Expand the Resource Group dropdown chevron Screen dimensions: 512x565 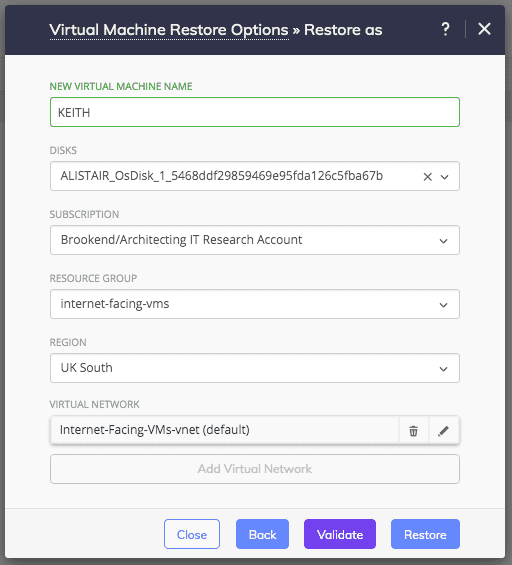pos(444,305)
